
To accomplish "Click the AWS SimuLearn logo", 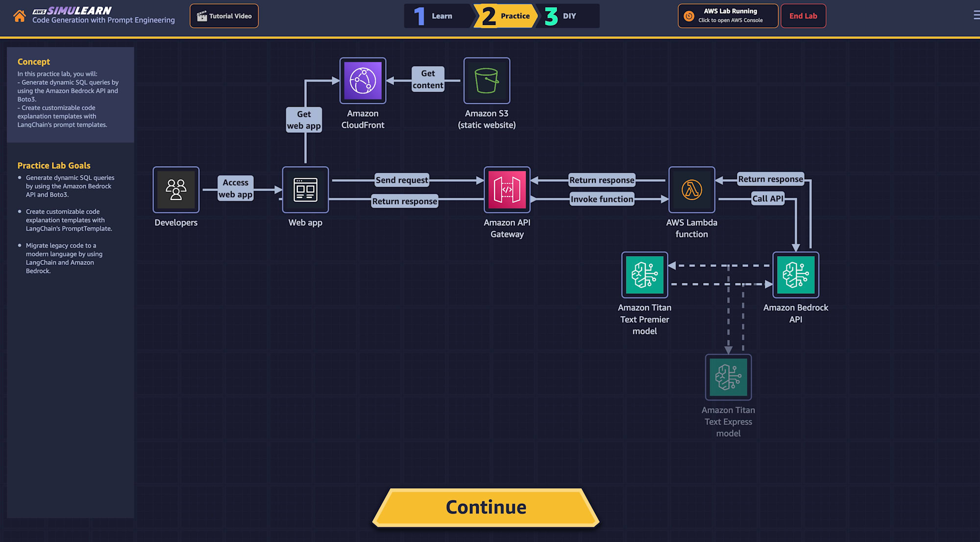I will 72,10.
